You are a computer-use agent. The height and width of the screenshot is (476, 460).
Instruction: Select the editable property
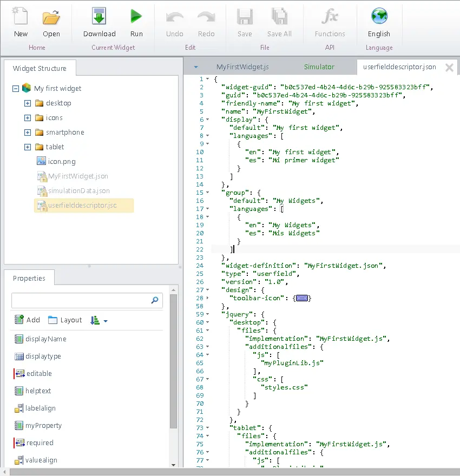[x=34, y=373]
